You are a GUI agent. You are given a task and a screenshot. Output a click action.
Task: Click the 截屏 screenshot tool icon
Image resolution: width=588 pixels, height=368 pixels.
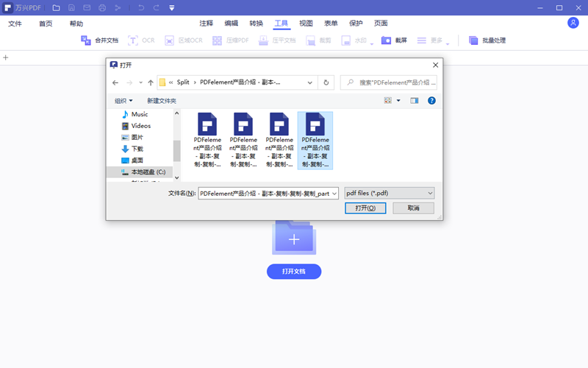386,40
